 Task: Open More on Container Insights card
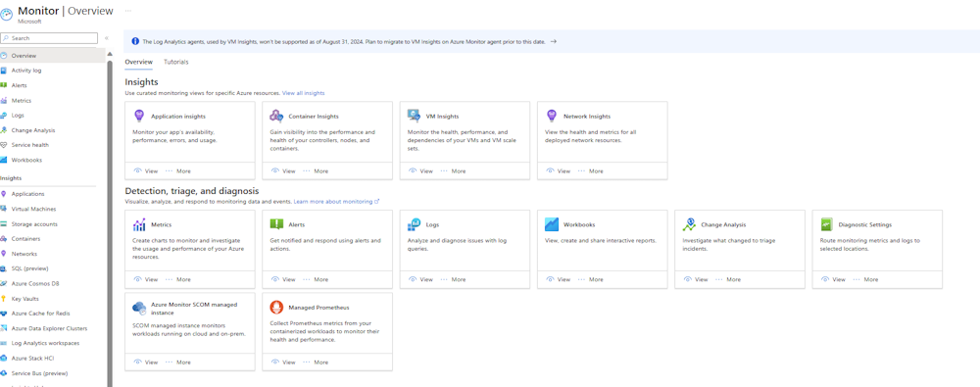[x=316, y=170]
